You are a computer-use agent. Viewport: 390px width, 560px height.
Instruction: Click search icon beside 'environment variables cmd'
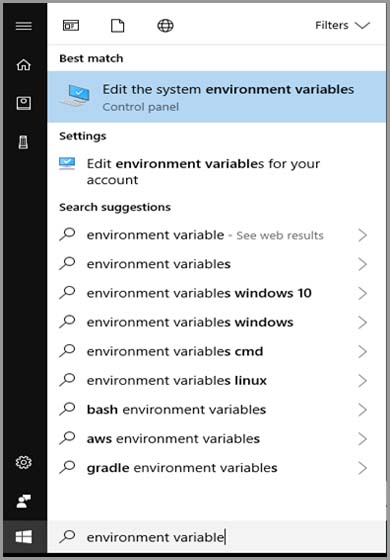67,351
